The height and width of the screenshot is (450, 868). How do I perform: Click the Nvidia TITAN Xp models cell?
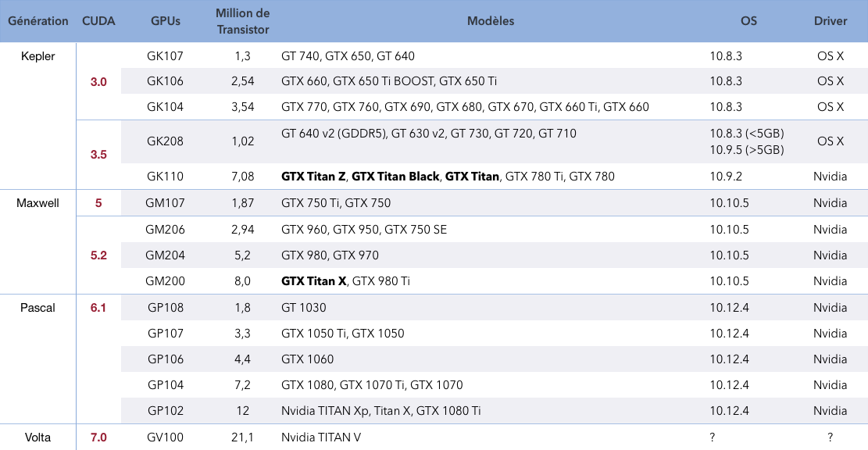point(380,411)
